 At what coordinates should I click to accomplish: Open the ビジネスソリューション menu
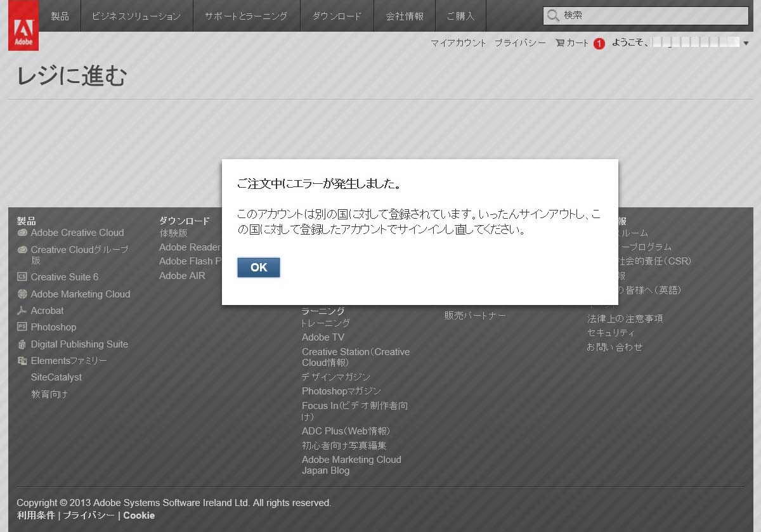pyautogui.click(x=136, y=16)
